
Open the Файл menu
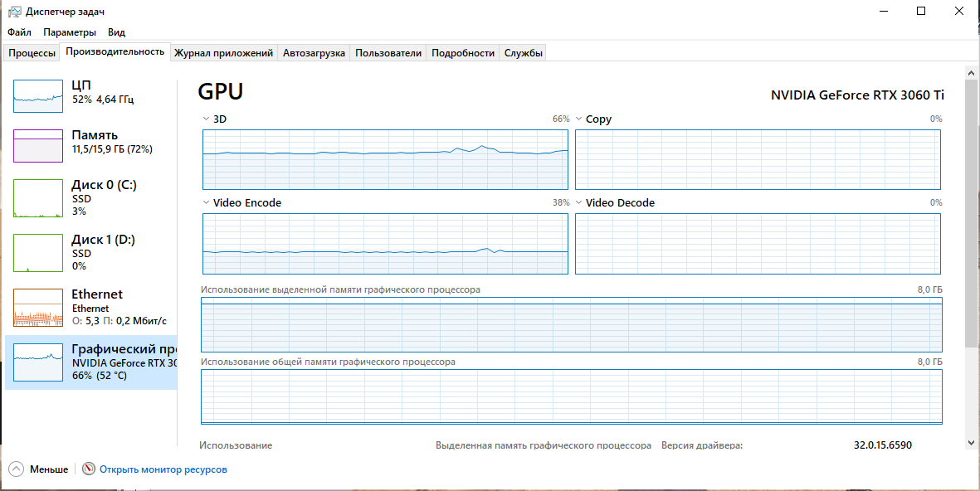19,32
